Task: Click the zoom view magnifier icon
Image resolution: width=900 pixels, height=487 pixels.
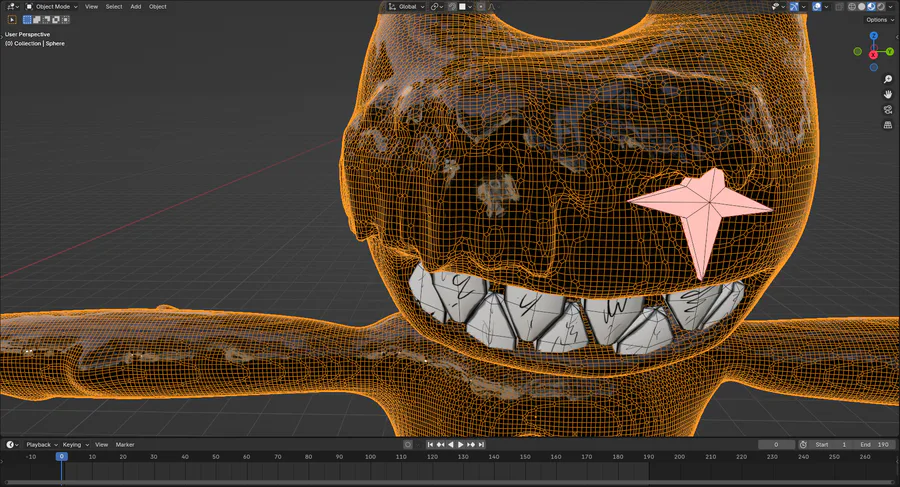Action: (x=888, y=79)
